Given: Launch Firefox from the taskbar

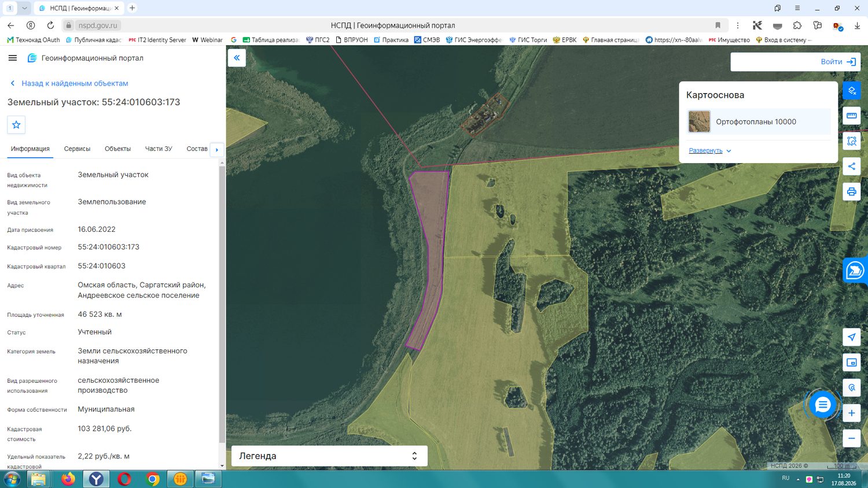Looking at the screenshot, I should coord(68,479).
